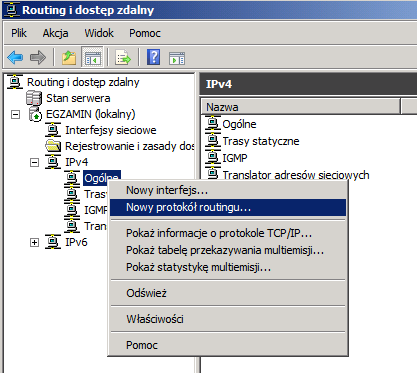
Task: Select the IPv4 tree label
Action: point(77,162)
